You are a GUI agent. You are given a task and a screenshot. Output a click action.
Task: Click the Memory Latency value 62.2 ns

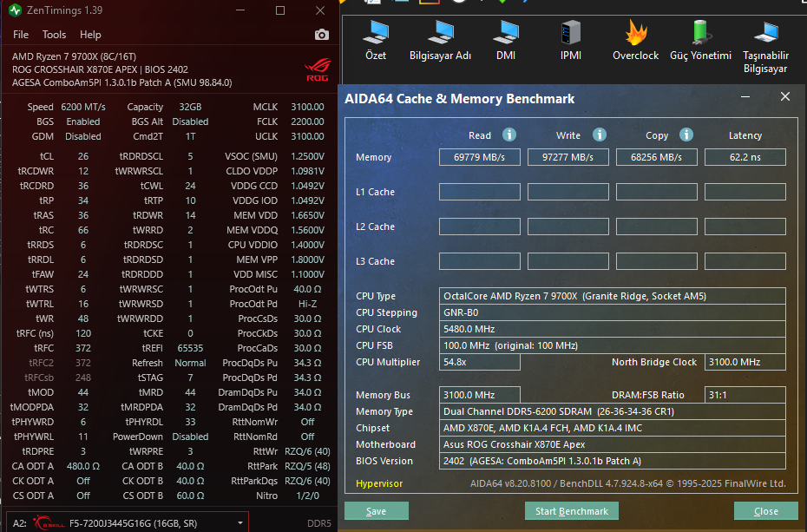745,157
